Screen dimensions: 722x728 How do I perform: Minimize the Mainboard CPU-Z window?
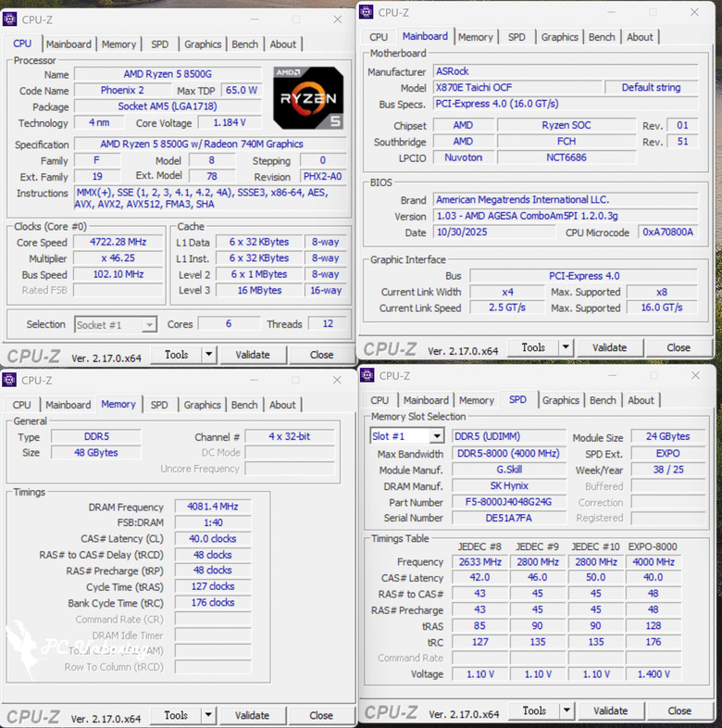pyautogui.click(x=612, y=12)
